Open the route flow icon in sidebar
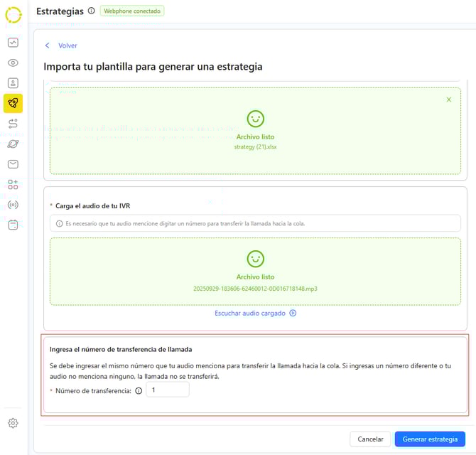476x455 pixels. (x=13, y=124)
